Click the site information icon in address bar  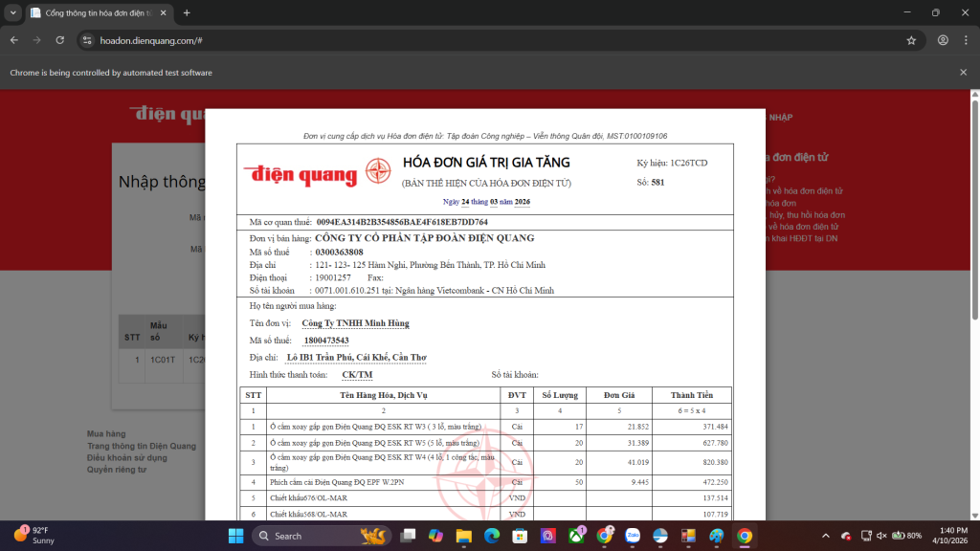(86, 40)
